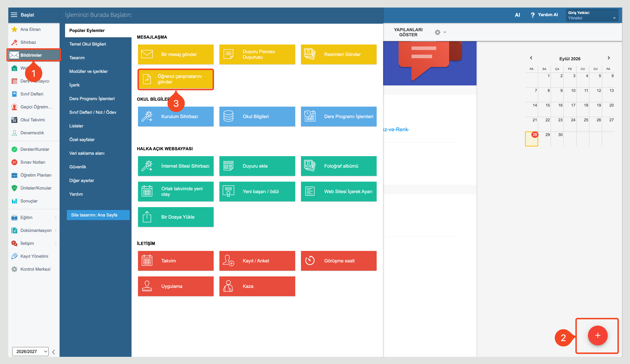The height and width of the screenshot is (364, 630).
Task: Click YAPILANLARI GÖSTER button
Action: 408,32
